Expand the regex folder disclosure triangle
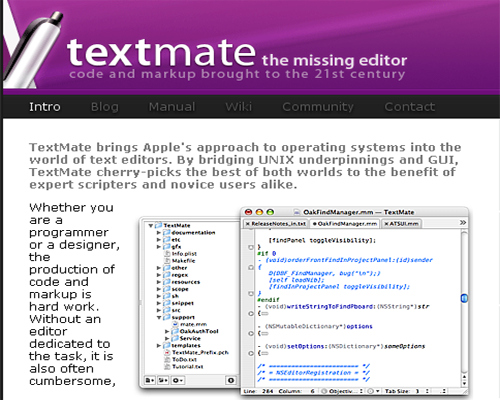The height and width of the screenshot is (400, 500). [x=159, y=275]
